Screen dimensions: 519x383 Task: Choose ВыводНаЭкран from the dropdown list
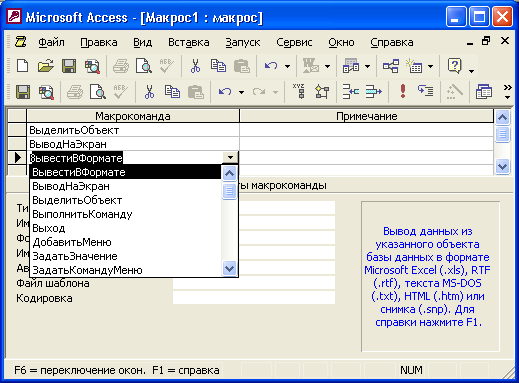[126, 186]
